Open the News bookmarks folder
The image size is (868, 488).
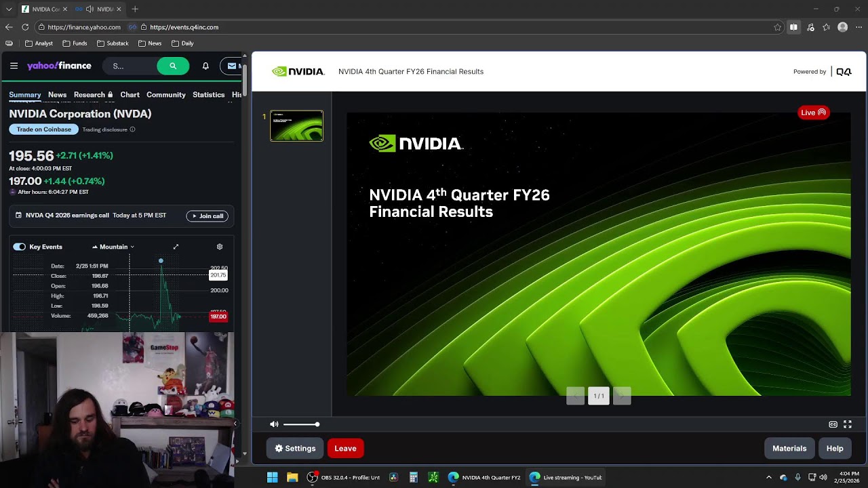150,43
